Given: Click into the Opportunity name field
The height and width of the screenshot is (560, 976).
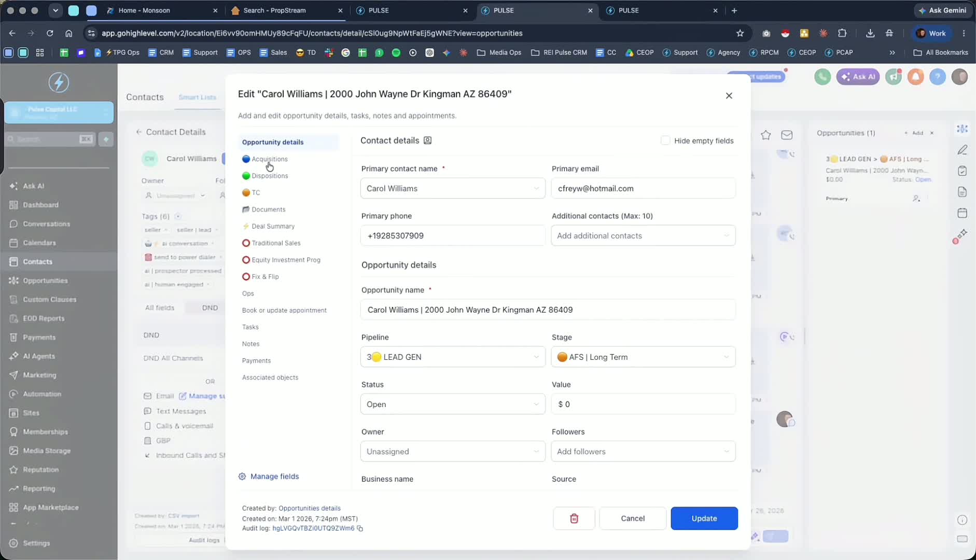Looking at the screenshot, I should click(548, 310).
